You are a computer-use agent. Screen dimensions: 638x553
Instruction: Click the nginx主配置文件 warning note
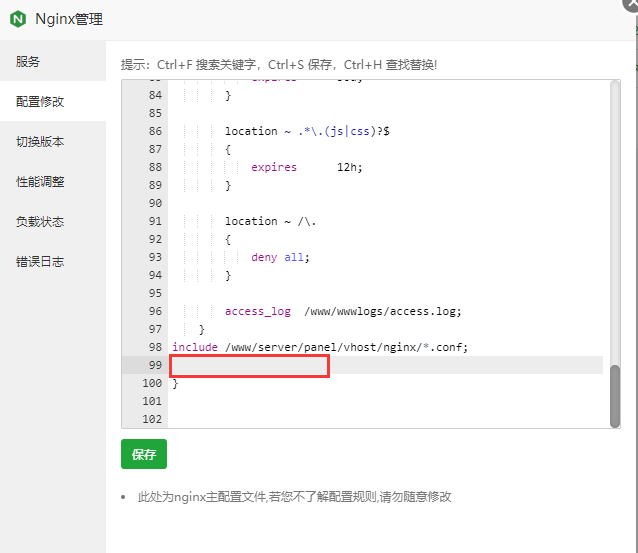(294, 497)
